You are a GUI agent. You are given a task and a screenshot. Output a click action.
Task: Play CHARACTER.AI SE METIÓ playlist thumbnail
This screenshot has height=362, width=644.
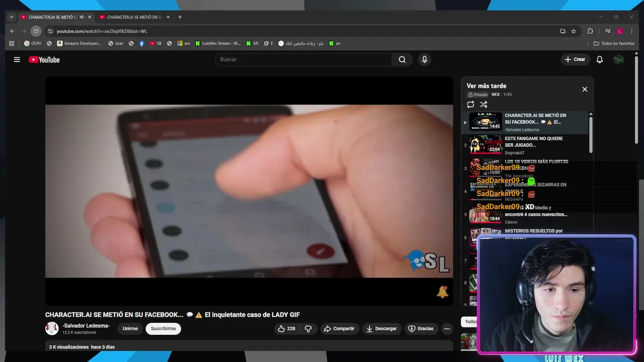coord(486,122)
